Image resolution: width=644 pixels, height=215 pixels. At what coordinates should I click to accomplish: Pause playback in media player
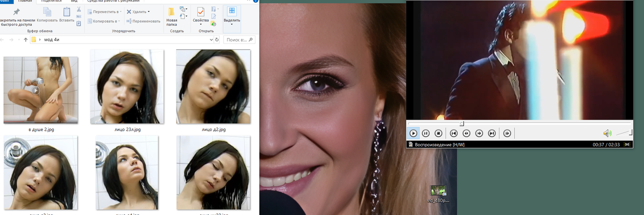point(426,133)
